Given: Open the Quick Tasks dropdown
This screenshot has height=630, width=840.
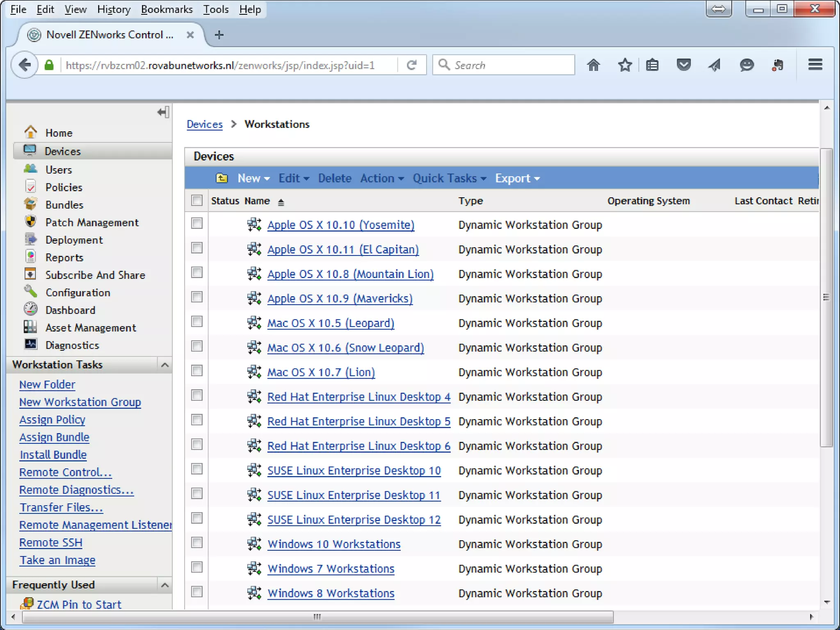Looking at the screenshot, I should pos(450,178).
